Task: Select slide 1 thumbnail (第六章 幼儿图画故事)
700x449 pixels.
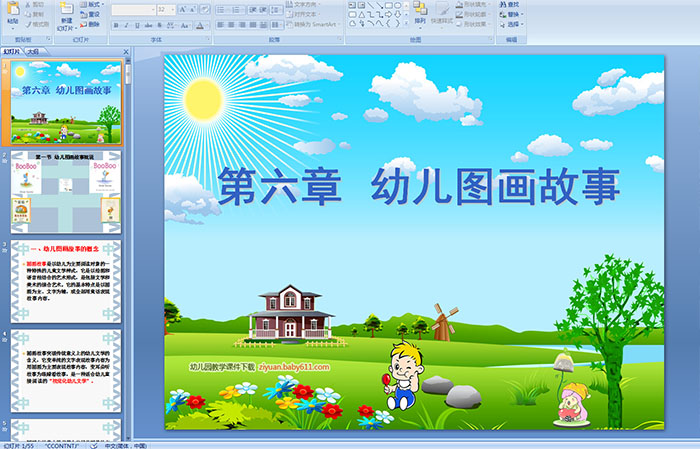Action: click(x=66, y=102)
